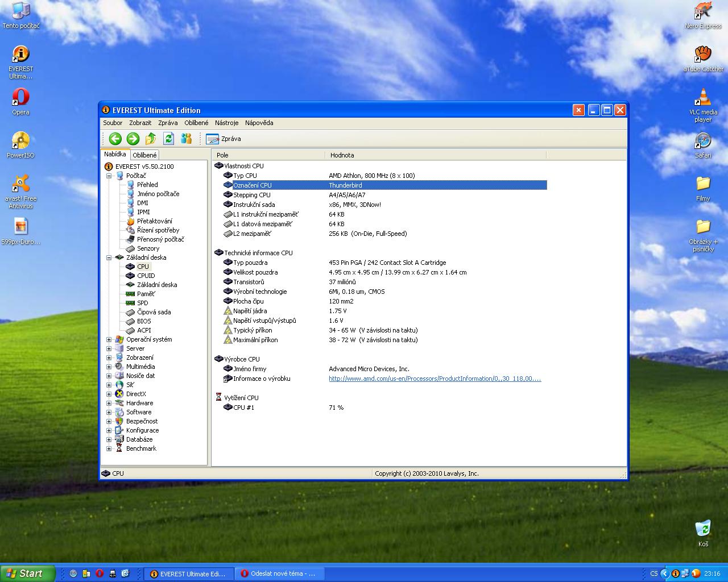Select Přehled in the tree
Image resolution: width=728 pixels, height=582 pixels.
click(147, 185)
